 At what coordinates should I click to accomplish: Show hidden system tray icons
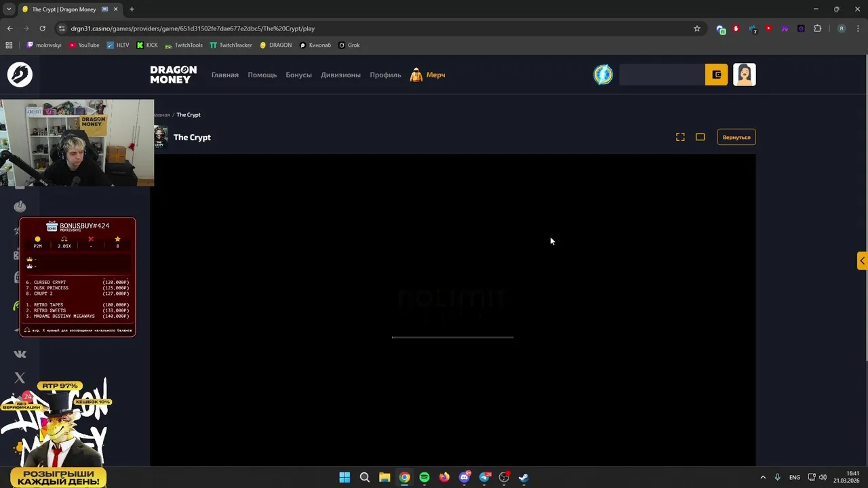click(762, 477)
